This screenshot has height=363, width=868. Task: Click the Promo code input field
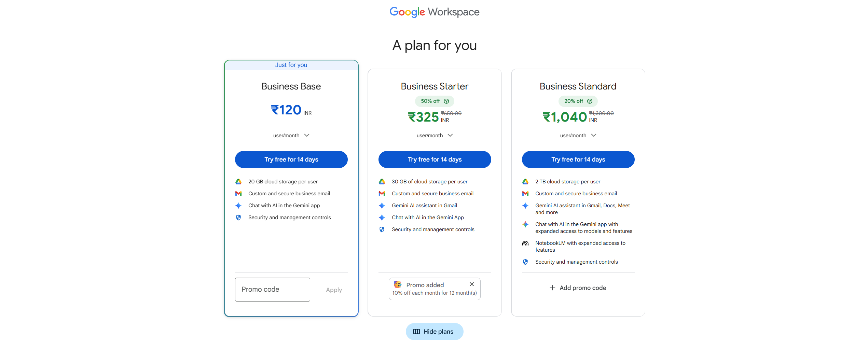pyautogui.click(x=272, y=290)
